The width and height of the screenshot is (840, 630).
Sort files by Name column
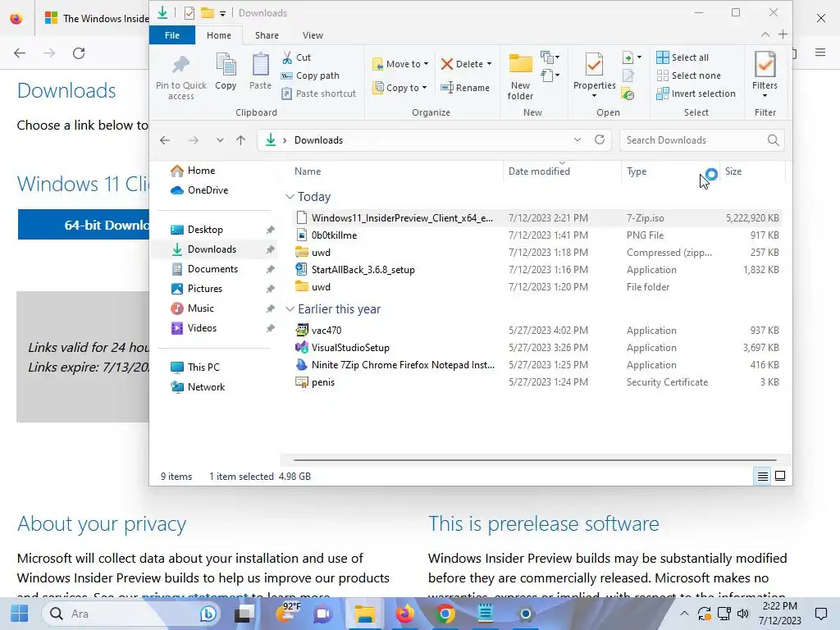coord(308,171)
